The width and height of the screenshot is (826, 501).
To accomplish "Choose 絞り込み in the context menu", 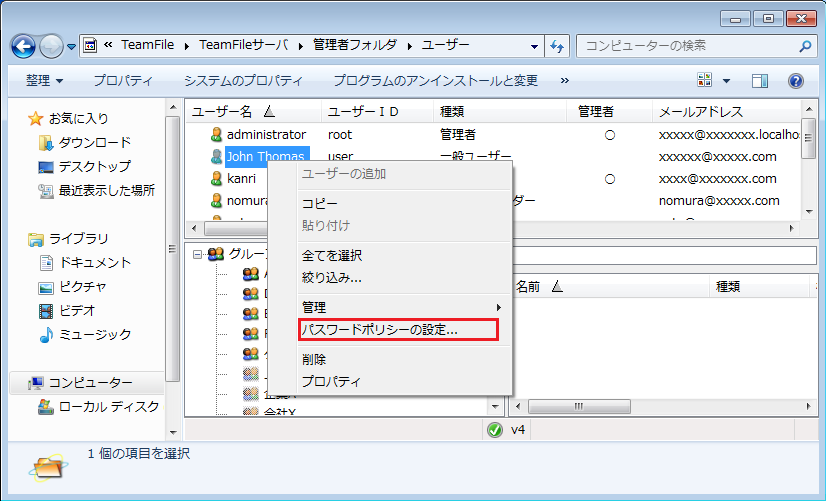I will point(332,277).
